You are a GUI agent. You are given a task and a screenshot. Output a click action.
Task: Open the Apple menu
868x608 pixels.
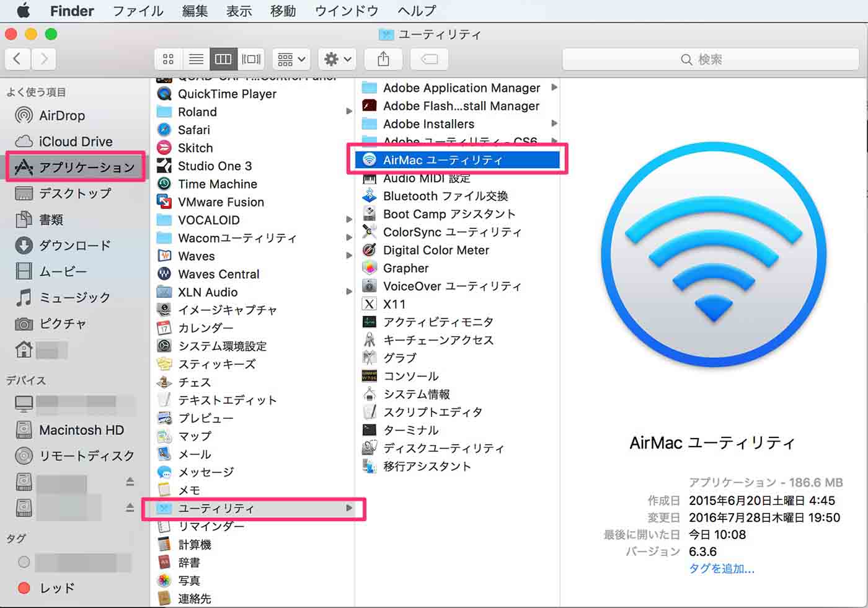click(x=24, y=11)
